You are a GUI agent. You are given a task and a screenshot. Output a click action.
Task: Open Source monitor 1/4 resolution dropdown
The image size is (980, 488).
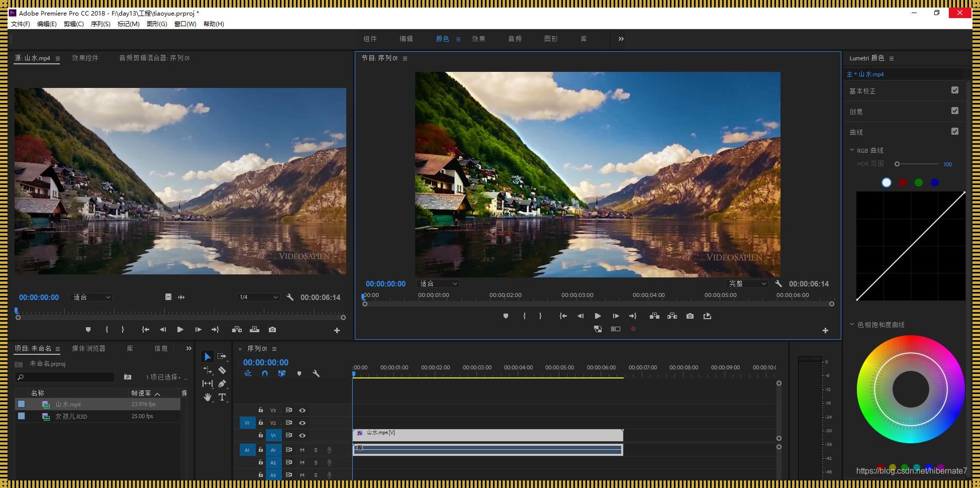[258, 297]
